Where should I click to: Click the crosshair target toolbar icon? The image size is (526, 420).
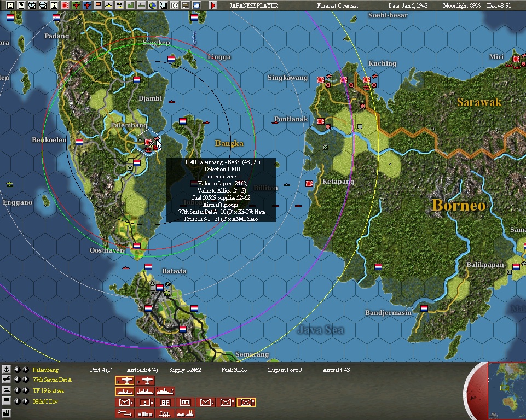tap(163, 5)
